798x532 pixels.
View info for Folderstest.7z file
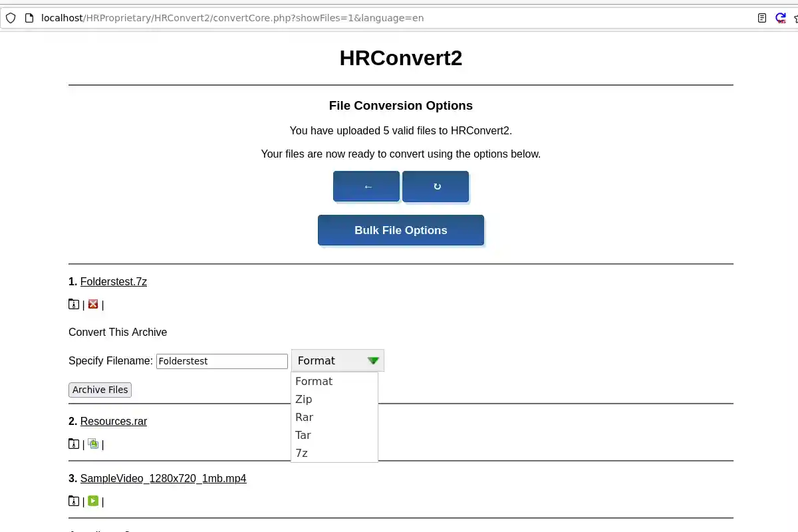tap(73, 304)
